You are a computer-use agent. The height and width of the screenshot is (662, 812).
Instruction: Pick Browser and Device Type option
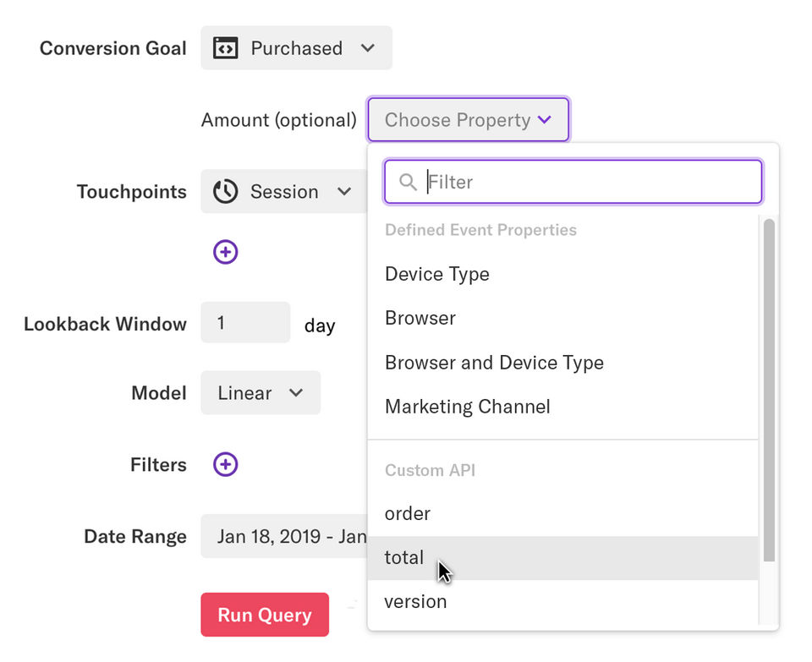click(x=494, y=363)
